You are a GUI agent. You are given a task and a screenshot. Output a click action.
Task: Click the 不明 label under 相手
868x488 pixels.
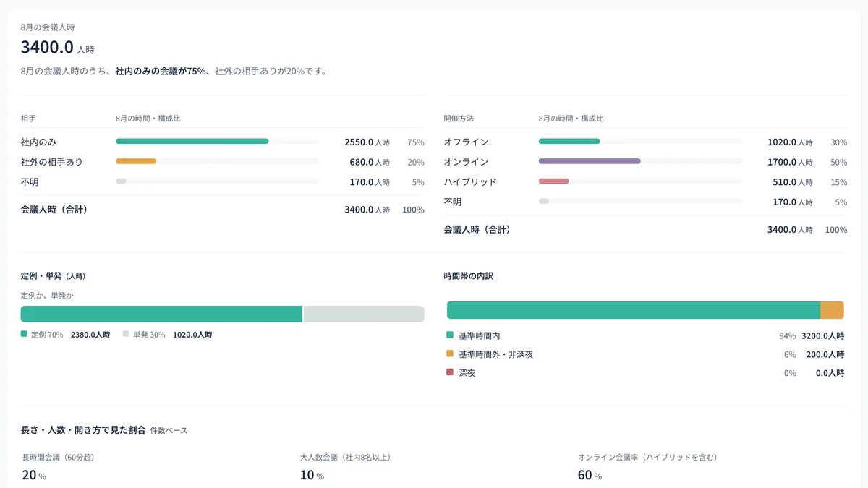click(x=30, y=182)
